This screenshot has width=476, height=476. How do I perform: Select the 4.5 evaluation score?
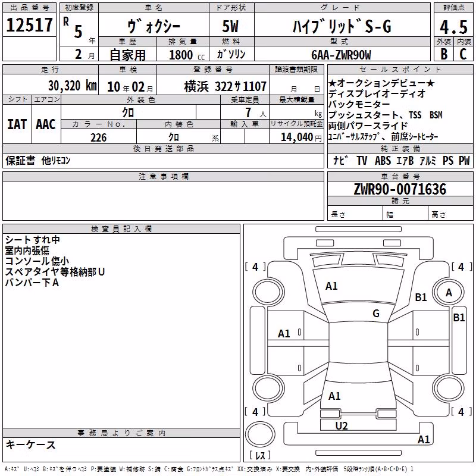click(x=454, y=27)
